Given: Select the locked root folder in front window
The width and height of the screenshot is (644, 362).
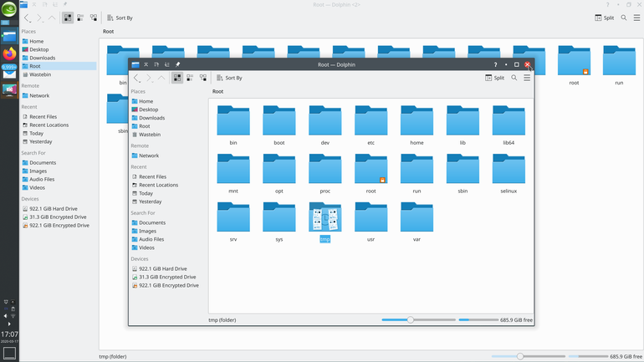Looking at the screenshot, I should pos(371,173).
